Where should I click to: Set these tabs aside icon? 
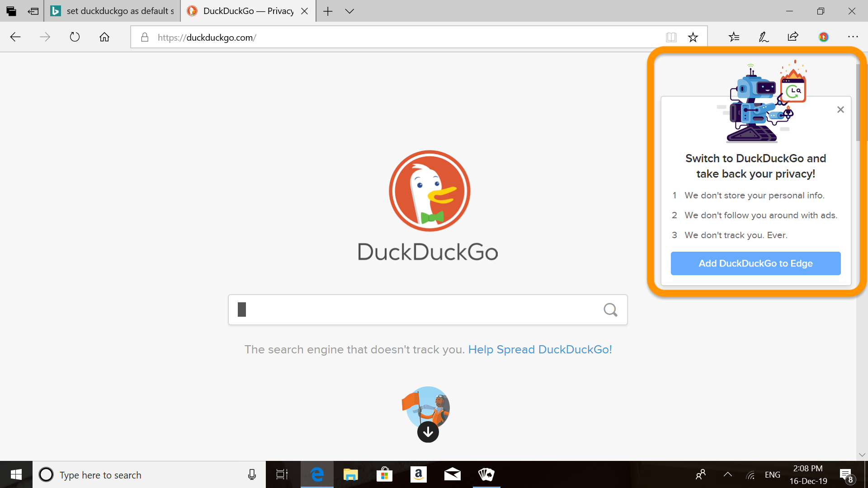(x=33, y=11)
